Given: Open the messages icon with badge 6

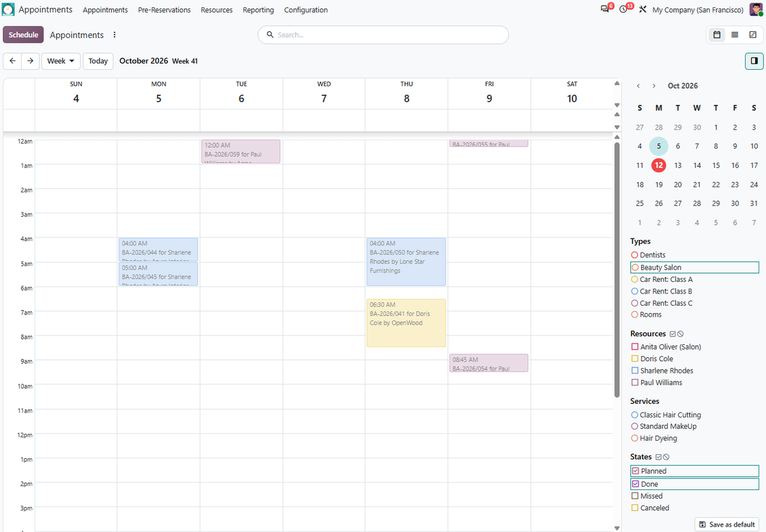Looking at the screenshot, I should tap(605, 9).
